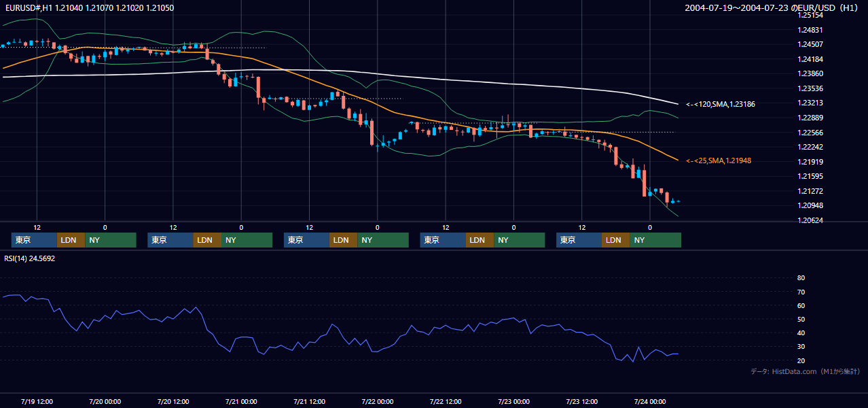Click the 1.24184 price axis label
Image resolution: width=868 pixels, height=408 pixels.
point(810,59)
